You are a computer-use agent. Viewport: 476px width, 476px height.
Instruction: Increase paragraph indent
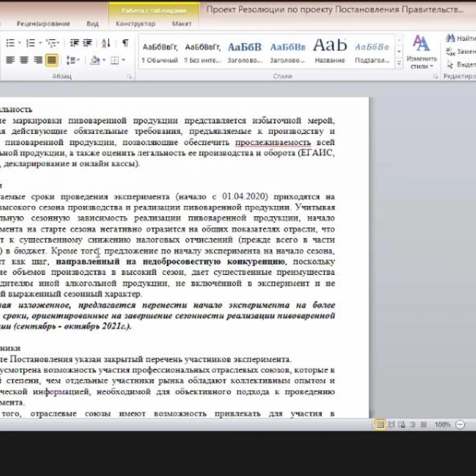(88, 43)
